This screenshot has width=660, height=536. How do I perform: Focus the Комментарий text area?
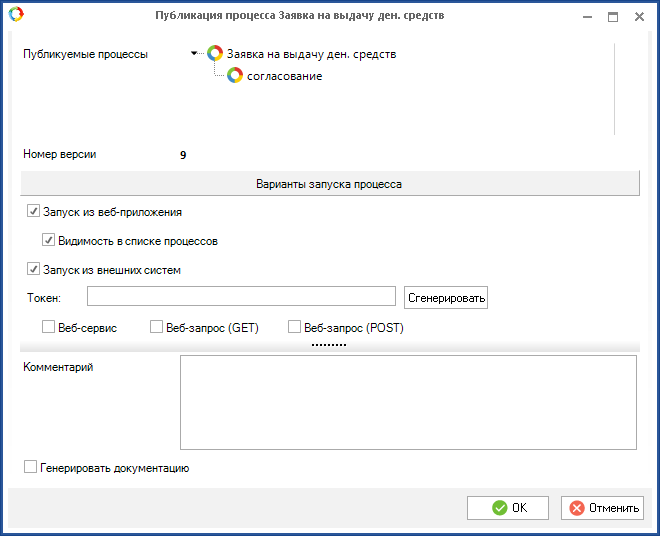(x=408, y=402)
